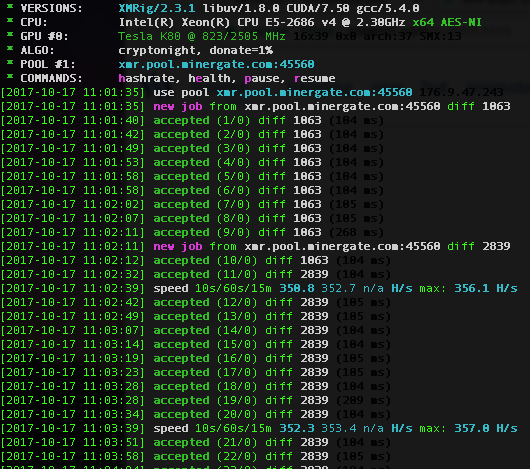The height and width of the screenshot is (469, 530).
Task: Click the POOL #1 xmr.pool.minergate.com:45560 address
Action: pos(217,64)
